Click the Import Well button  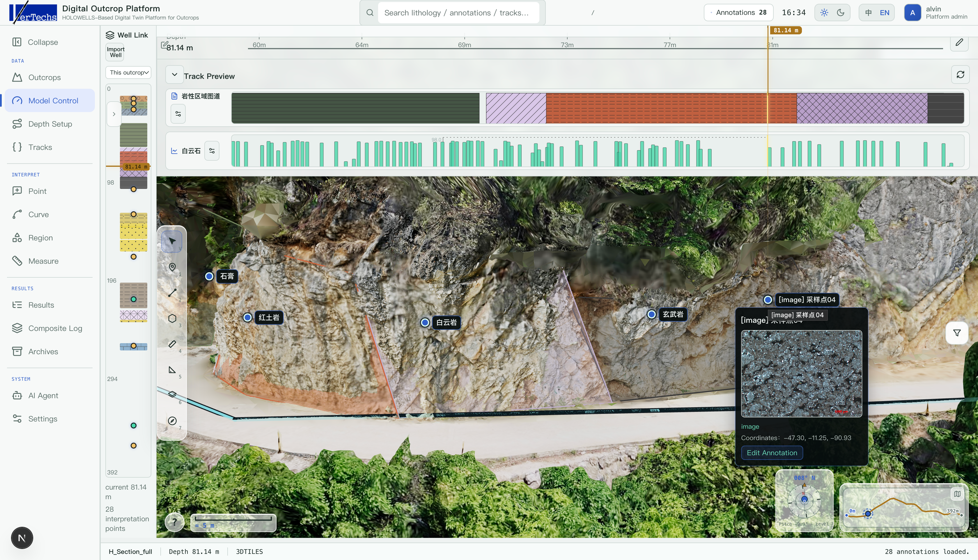coord(115,52)
